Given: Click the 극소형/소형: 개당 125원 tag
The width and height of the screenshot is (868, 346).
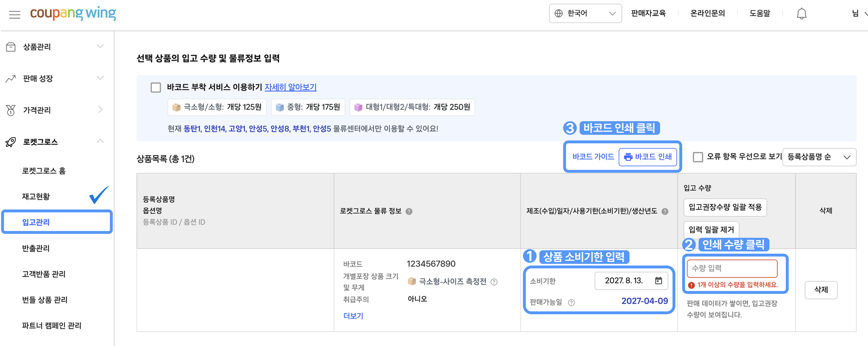Looking at the screenshot, I should (217, 107).
